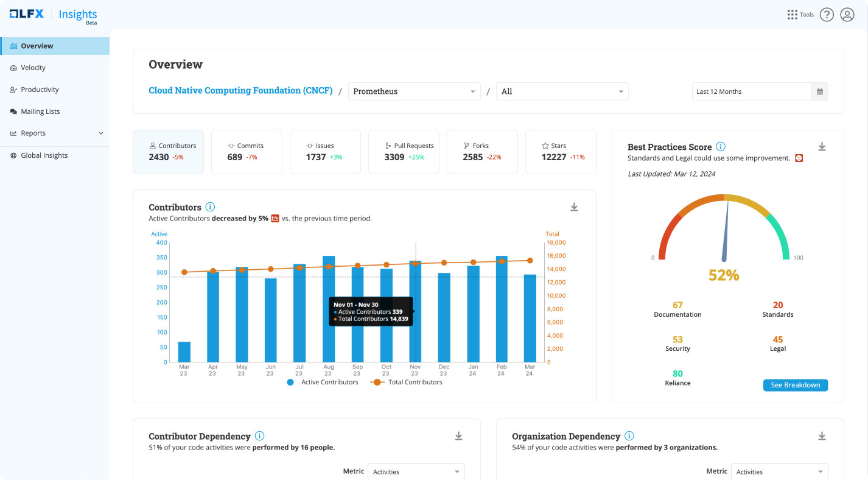Go to Velocity in the sidebar
Image resolution: width=868 pixels, height=480 pixels.
(55, 68)
